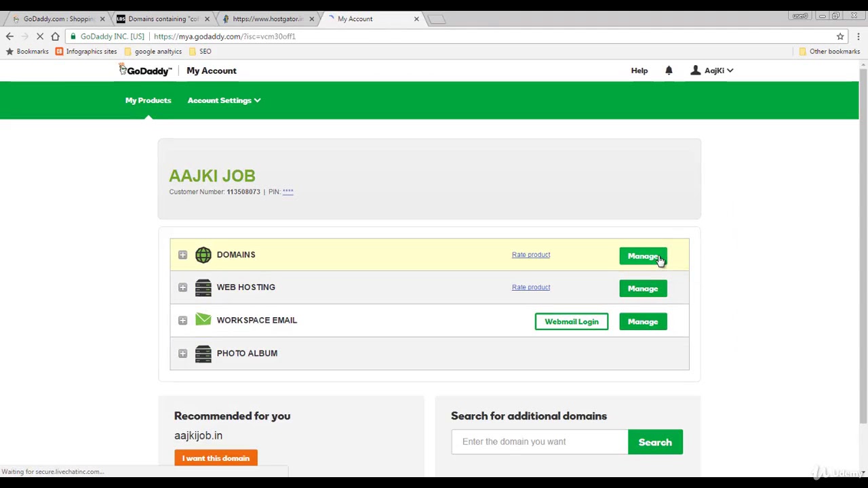Click the I want this domain button
The image size is (868, 488).
click(216, 458)
